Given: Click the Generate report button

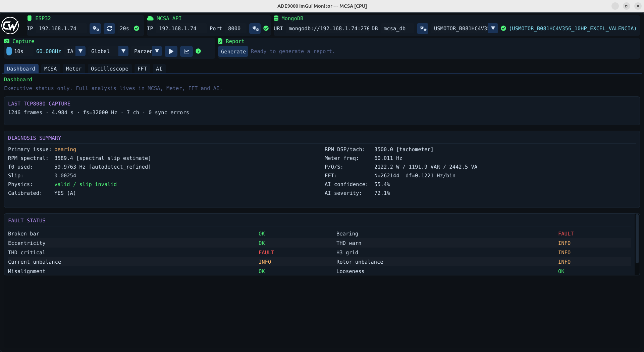Looking at the screenshot, I should pyautogui.click(x=233, y=51).
